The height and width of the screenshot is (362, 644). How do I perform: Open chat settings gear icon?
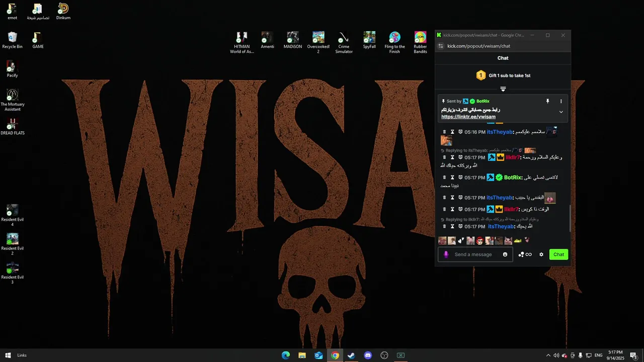click(541, 254)
